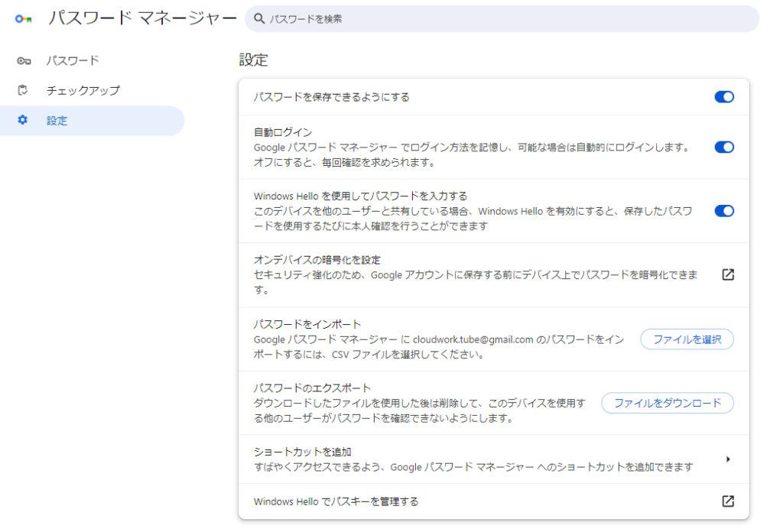Toggle Windows Hello を使用してパスワードを入力する switch
This screenshot has height=532, width=783.
(x=723, y=211)
